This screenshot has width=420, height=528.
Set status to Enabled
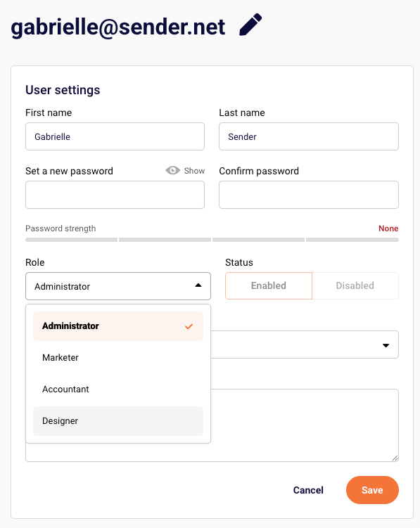coord(269,285)
